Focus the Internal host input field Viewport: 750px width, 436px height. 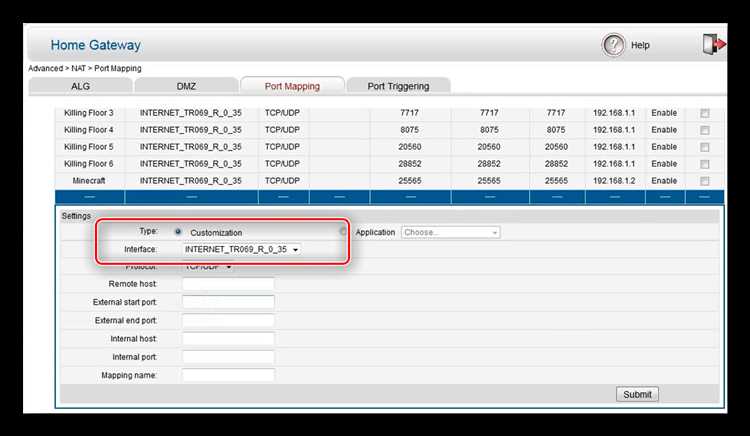point(228,339)
